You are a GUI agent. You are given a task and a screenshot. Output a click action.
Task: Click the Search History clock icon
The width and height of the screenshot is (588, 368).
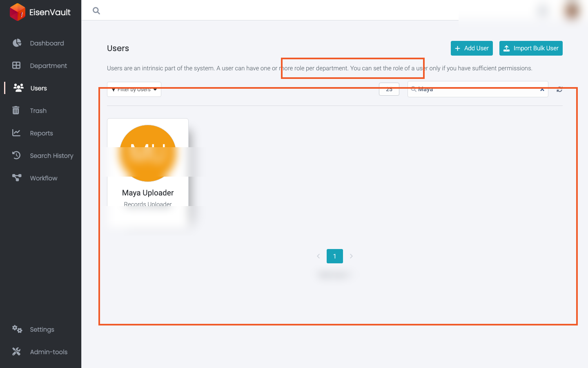point(16,155)
